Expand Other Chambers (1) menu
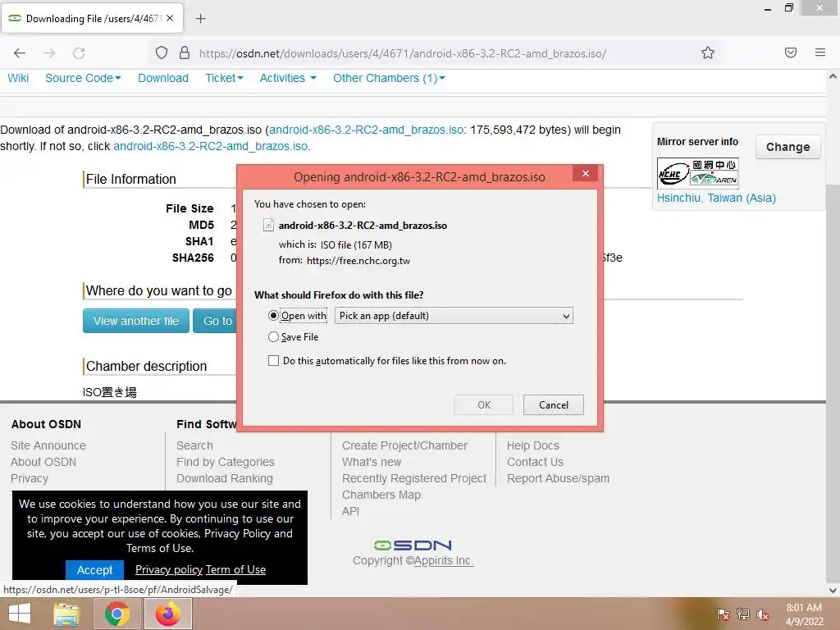Screen dimensions: 840x630 (x=389, y=78)
